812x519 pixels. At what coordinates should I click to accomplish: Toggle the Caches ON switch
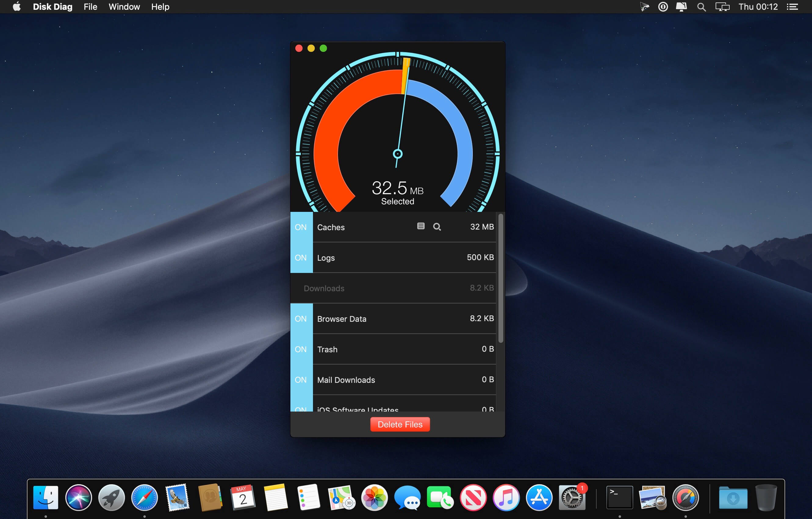pyautogui.click(x=301, y=227)
